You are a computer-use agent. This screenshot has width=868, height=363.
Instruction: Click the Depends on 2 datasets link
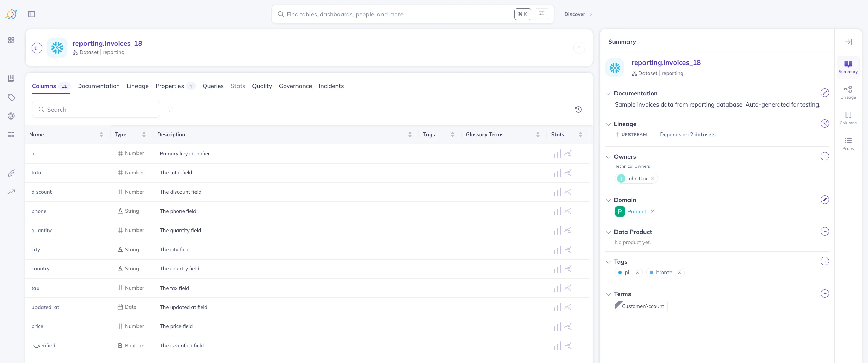point(688,134)
